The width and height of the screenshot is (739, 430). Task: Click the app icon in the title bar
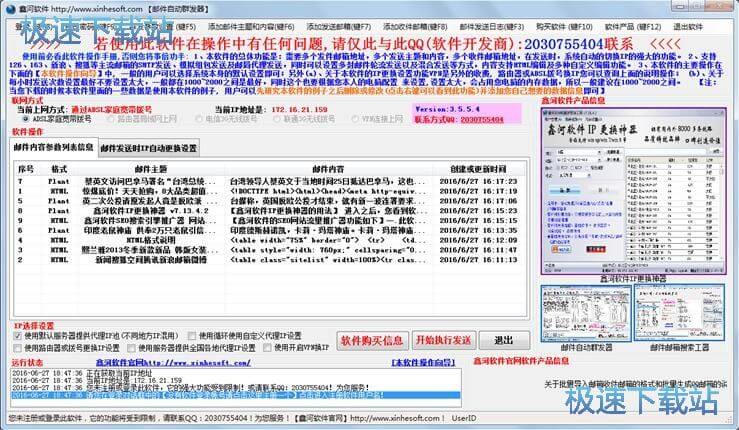coord(10,8)
